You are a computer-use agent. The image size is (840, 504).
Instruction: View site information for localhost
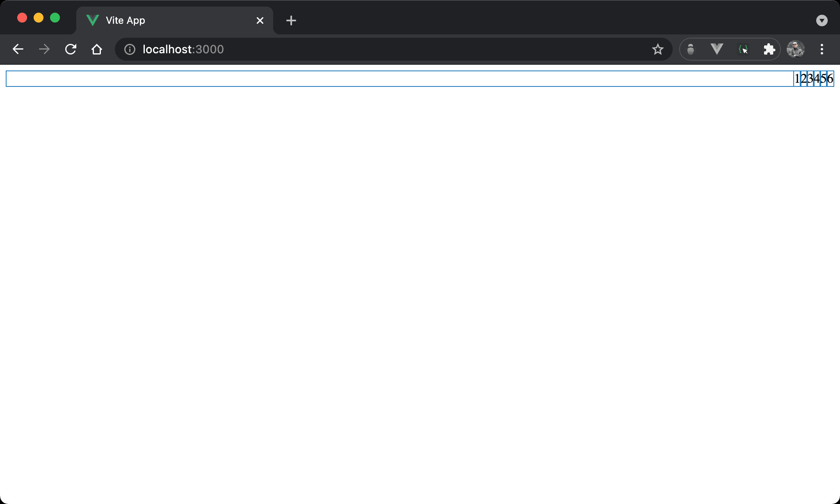tap(130, 49)
